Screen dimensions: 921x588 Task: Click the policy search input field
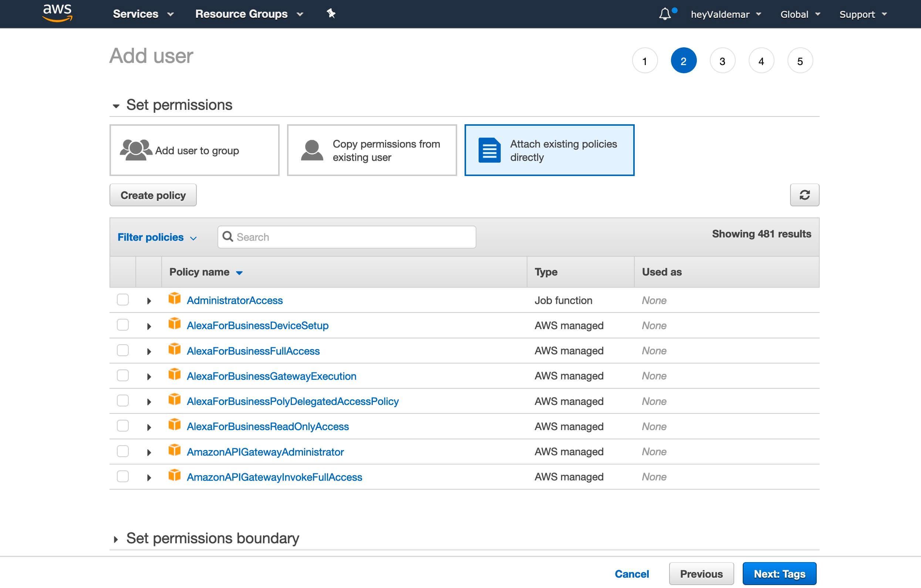pyautogui.click(x=346, y=237)
